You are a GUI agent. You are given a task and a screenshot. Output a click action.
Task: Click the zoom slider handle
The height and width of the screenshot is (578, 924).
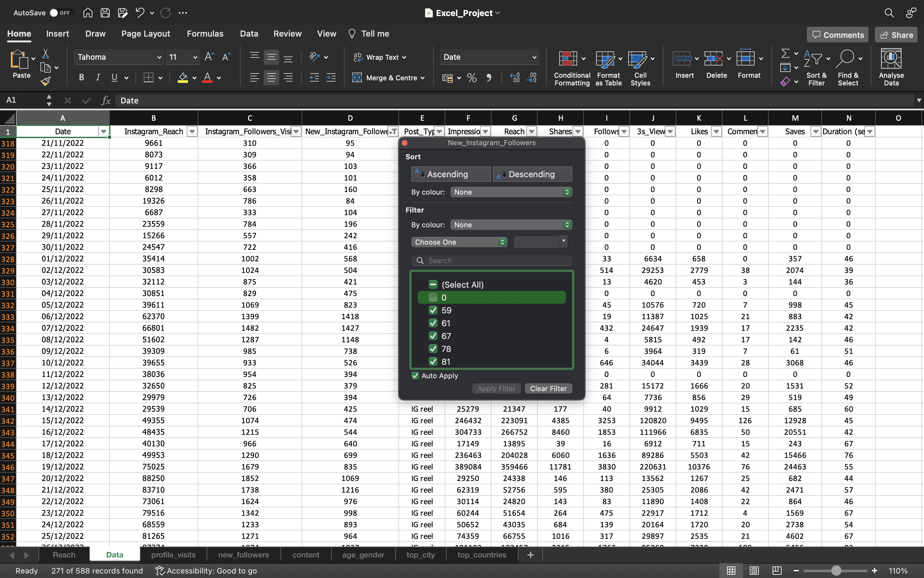pyautogui.click(x=836, y=570)
